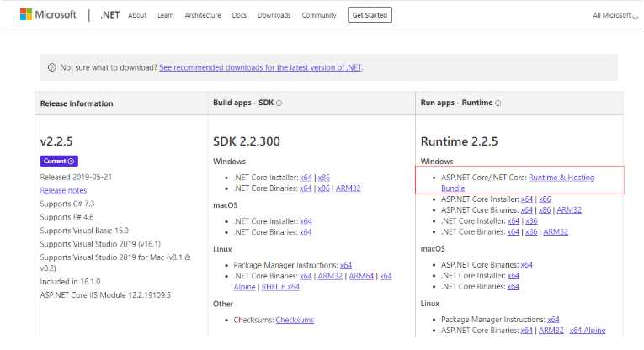The image size is (644, 350).
Task: Click the question mark icon in the notice banner
Action: 51,67
